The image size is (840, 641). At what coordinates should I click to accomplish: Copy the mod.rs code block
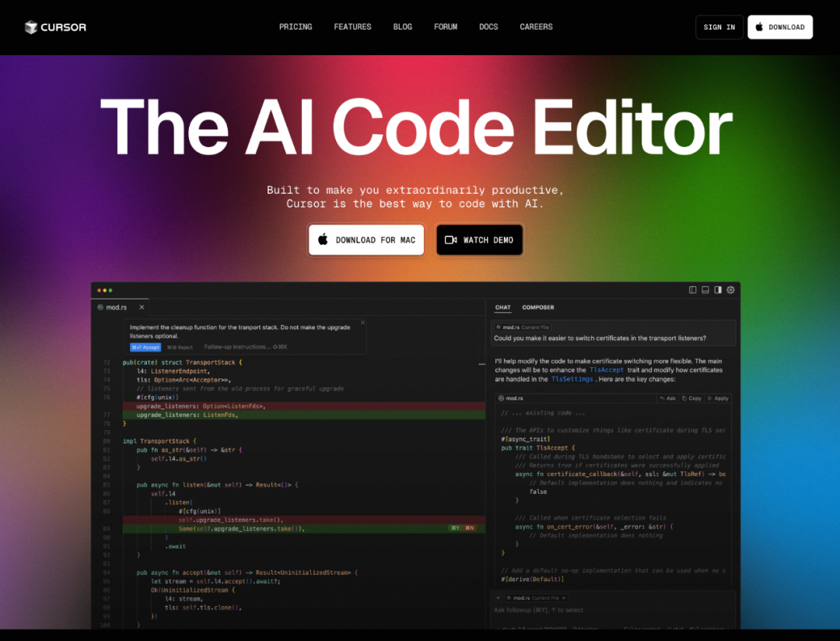point(691,398)
